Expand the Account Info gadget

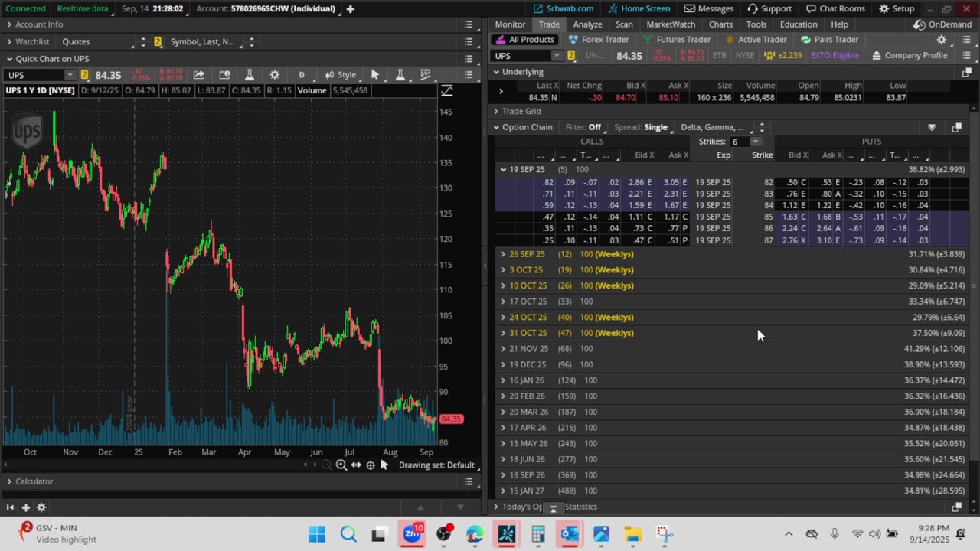pos(9,24)
